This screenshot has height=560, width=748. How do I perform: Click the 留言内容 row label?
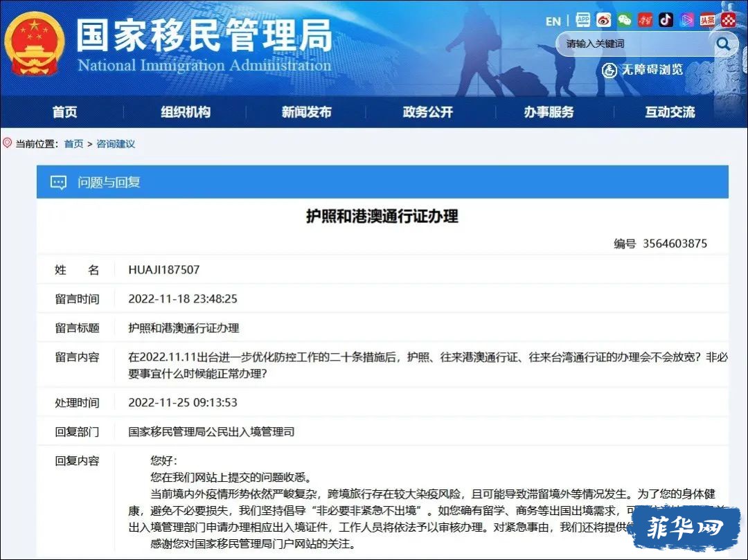77,357
